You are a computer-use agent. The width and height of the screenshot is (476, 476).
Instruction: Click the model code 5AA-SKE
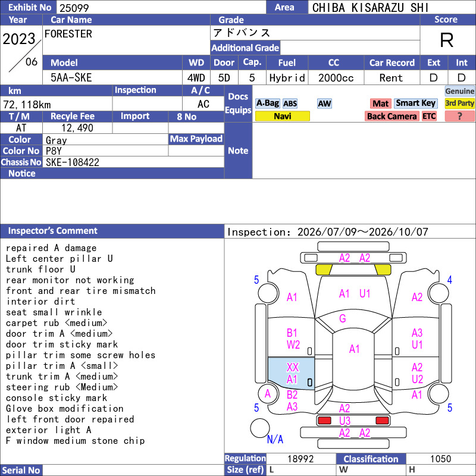point(71,78)
